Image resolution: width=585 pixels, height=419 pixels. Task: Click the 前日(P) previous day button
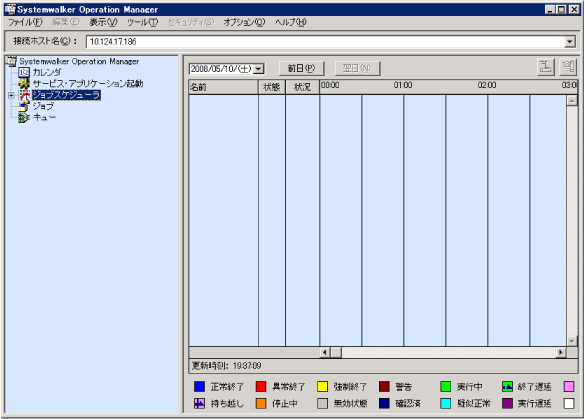click(x=301, y=68)
